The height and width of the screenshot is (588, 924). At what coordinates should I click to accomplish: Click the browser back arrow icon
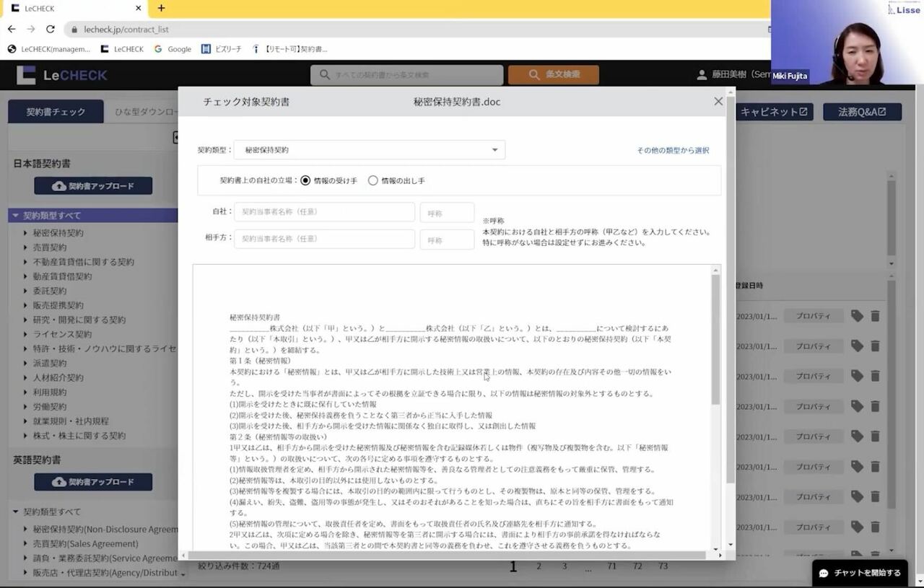12,30
